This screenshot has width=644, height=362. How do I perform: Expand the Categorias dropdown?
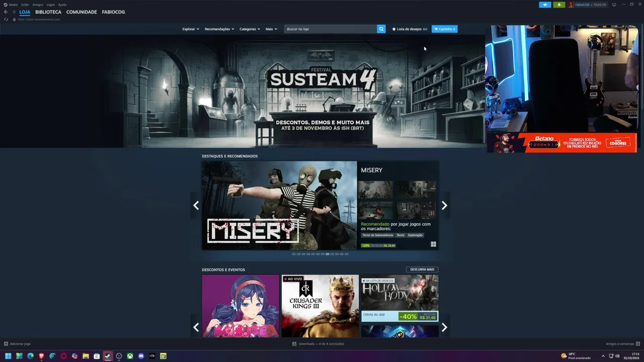click(x=250, y=29)
